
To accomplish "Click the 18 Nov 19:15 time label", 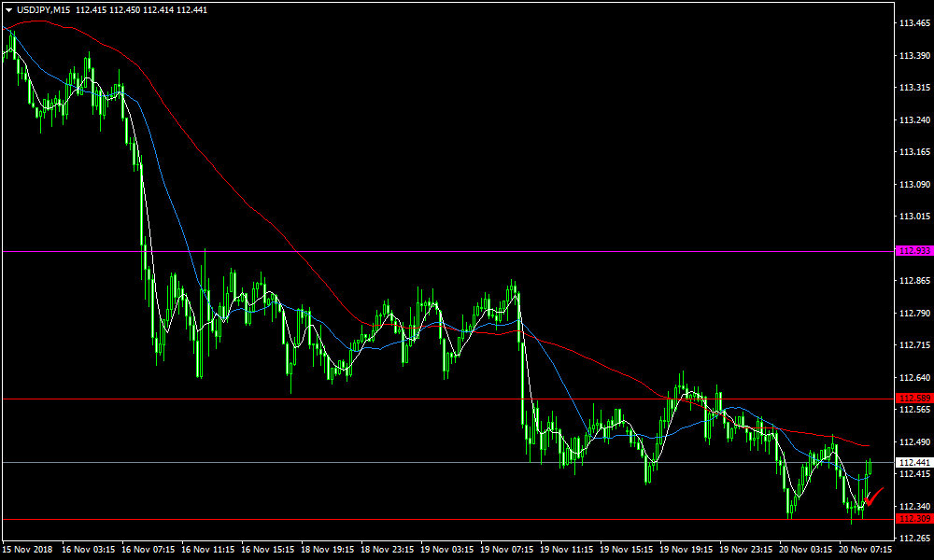I will 328,549.
